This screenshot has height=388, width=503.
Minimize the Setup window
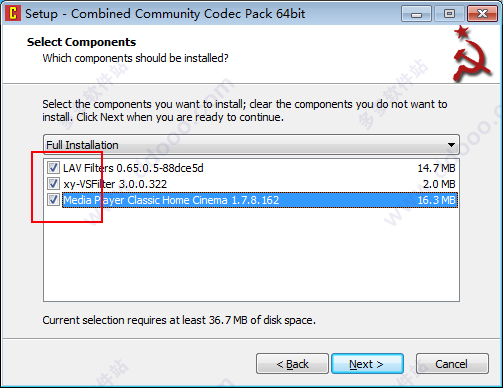tap(416, 14)
